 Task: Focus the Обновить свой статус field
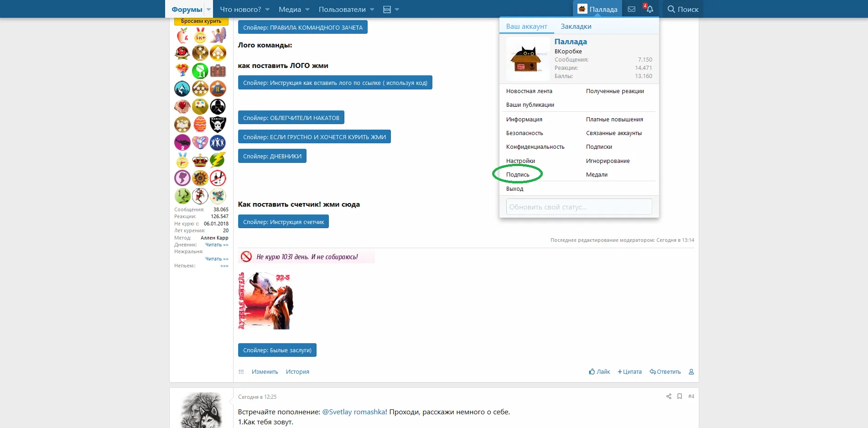579,207
